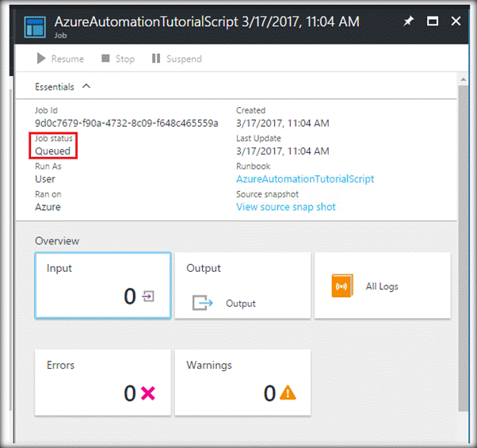
Task: Click the Job status label
Action: click(x=54, y=138)
